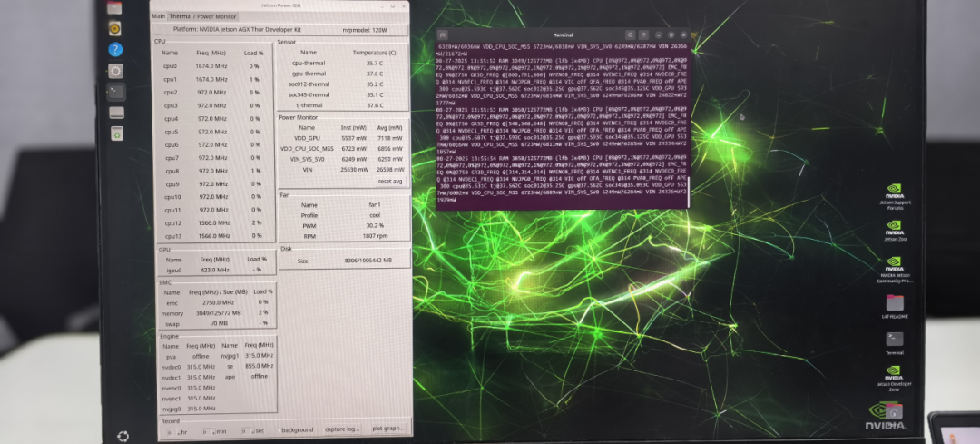
Task: Open Settings gear icon in dock
Action: 115,71
